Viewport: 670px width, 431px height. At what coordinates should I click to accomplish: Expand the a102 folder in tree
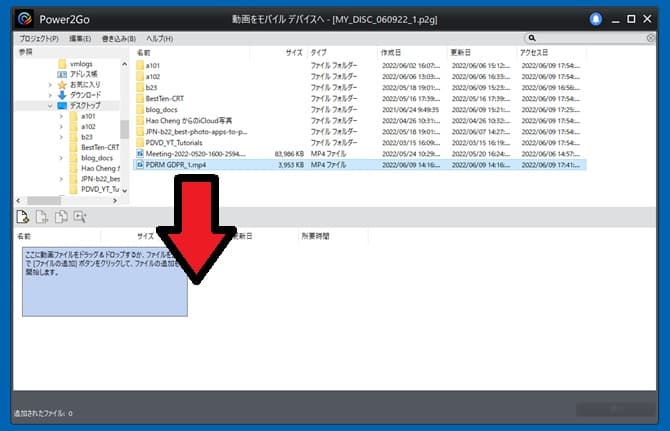(61, 126)
